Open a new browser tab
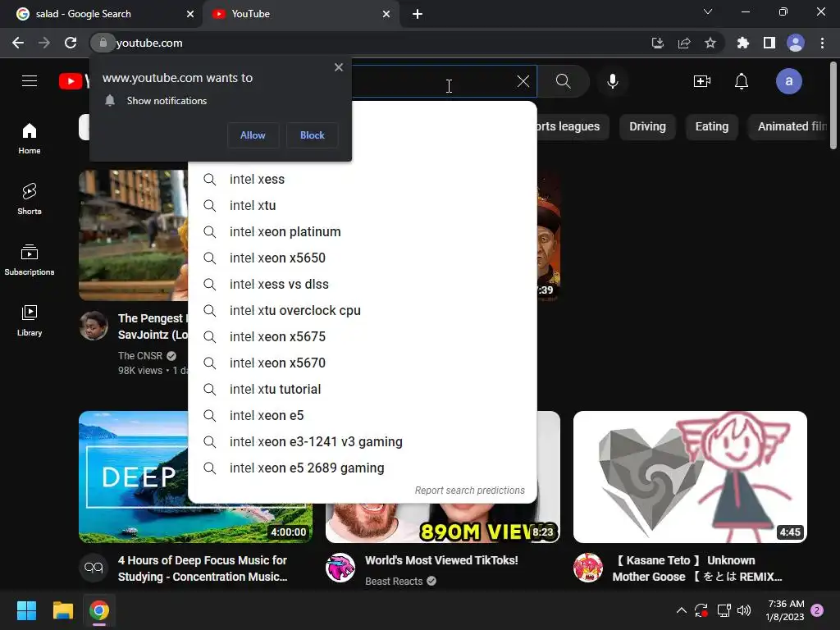The height and width of the screenshot is (630, 840). (x=418, y=14)
